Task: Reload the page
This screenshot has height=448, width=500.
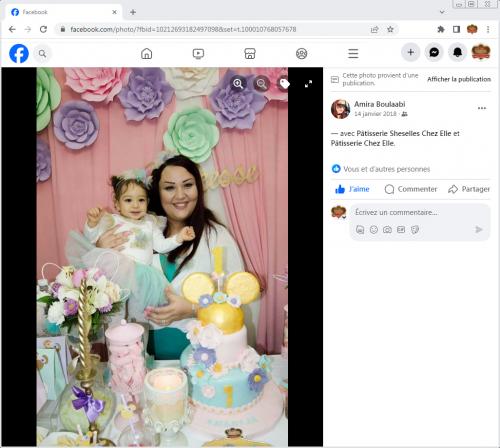Action: click(x=43, y=29)
